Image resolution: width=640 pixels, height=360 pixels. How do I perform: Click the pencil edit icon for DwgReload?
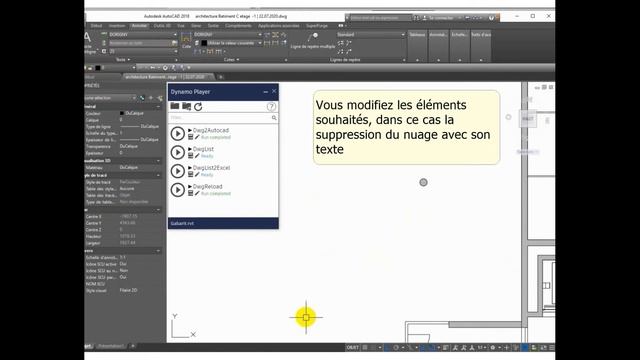pyautogui.click(x=197, y=193)
